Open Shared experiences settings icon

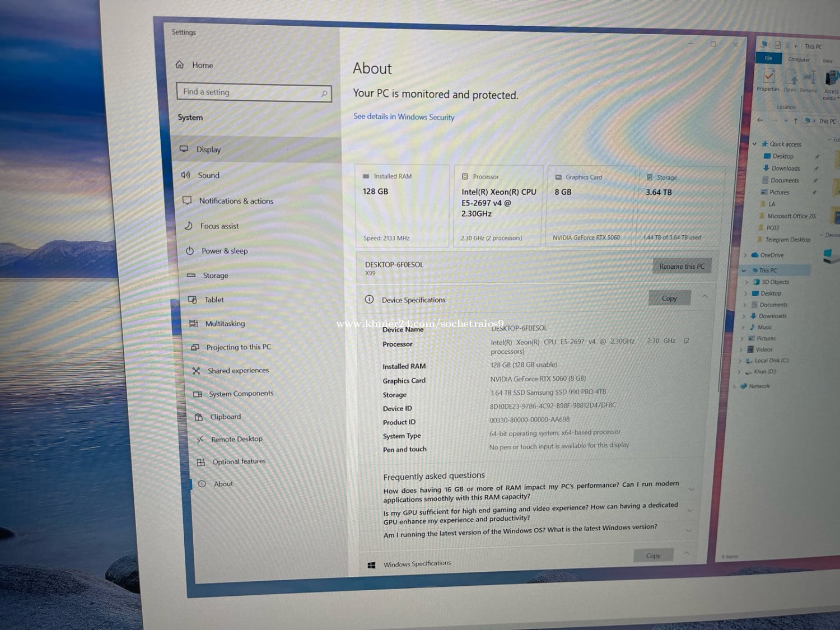[196, 371]
